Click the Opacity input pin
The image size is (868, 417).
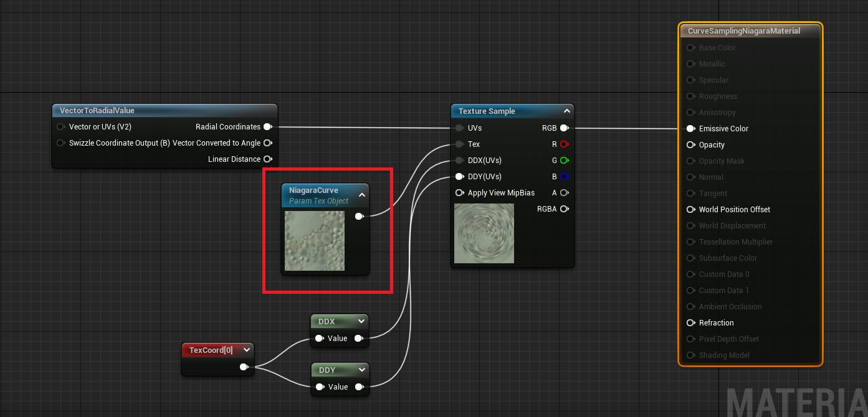point(690,144)
